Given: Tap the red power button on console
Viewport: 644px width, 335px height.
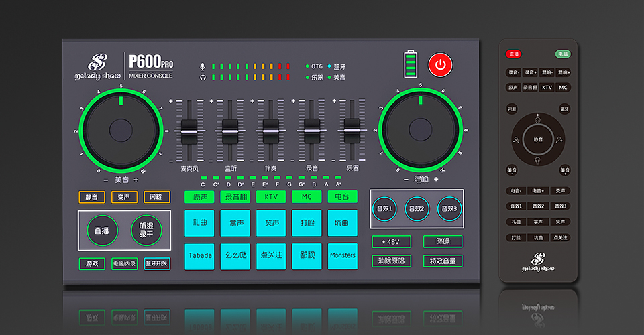Looking at the screenshot, I should [440, 65].
